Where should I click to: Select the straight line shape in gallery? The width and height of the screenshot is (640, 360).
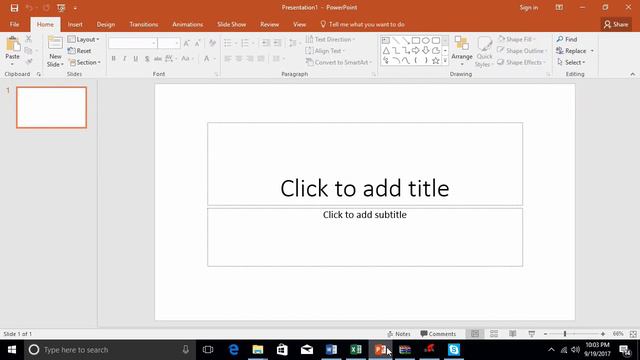click(396, 41)
